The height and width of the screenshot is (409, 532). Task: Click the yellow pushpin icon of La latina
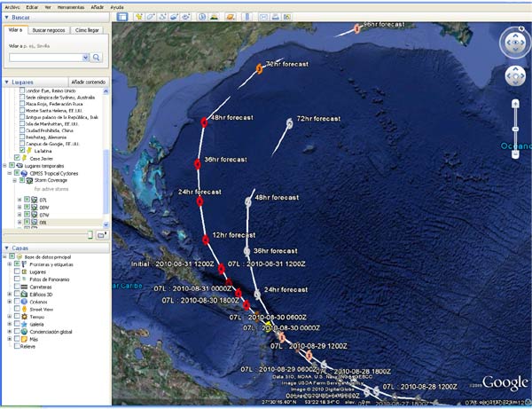29,150
